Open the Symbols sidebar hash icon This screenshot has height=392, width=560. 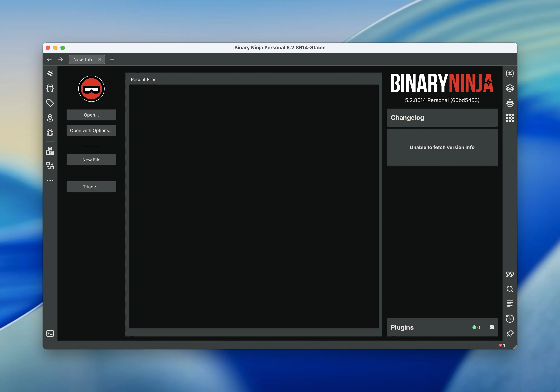coord(50,73)
